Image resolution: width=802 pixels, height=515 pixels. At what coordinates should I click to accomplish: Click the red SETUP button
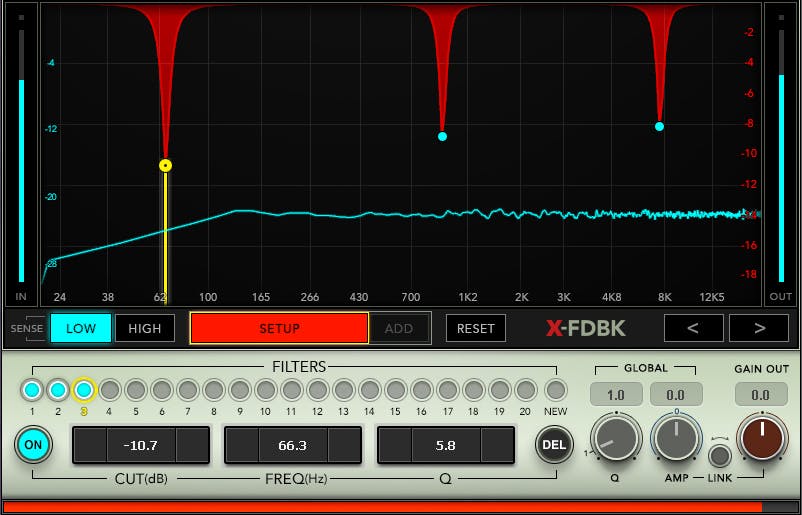coord(279,328)
